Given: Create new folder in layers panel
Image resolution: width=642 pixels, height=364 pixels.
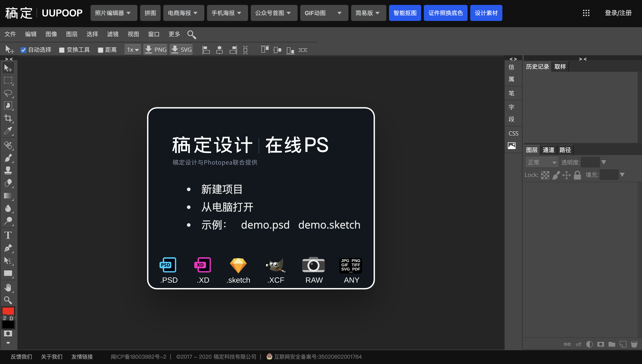Looking at the screenshot, I should [x=612, y=344].
